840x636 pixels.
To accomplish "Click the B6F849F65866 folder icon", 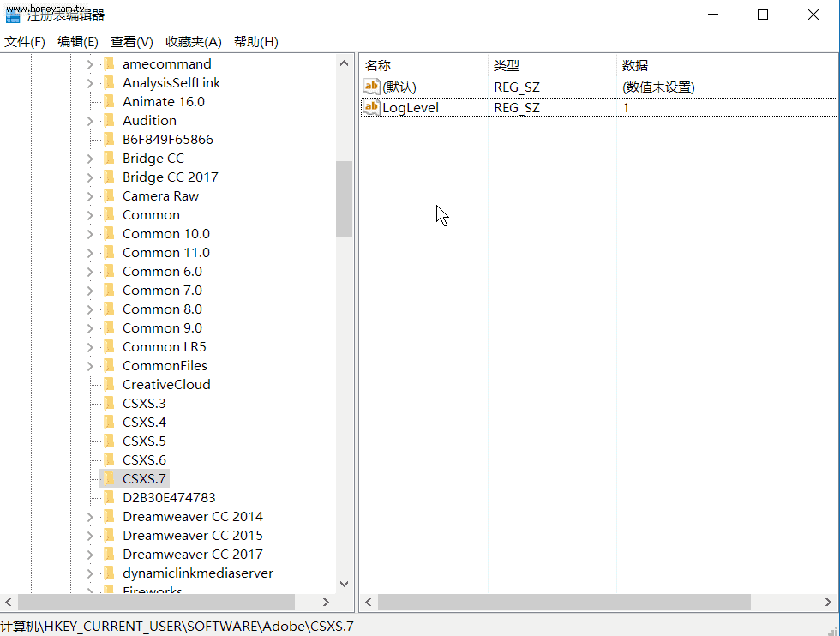I will [109, 140].
